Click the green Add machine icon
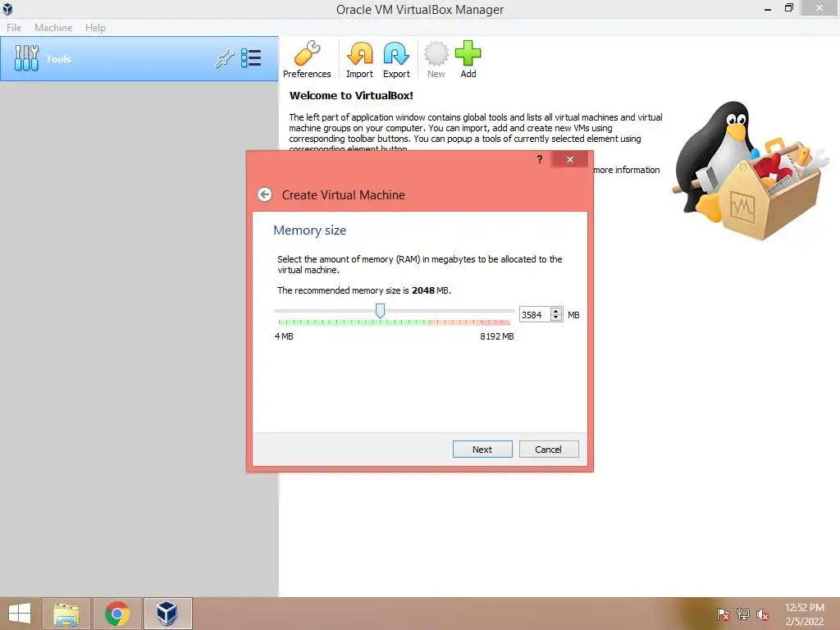840x630 pixels. [x=468, y=59]
